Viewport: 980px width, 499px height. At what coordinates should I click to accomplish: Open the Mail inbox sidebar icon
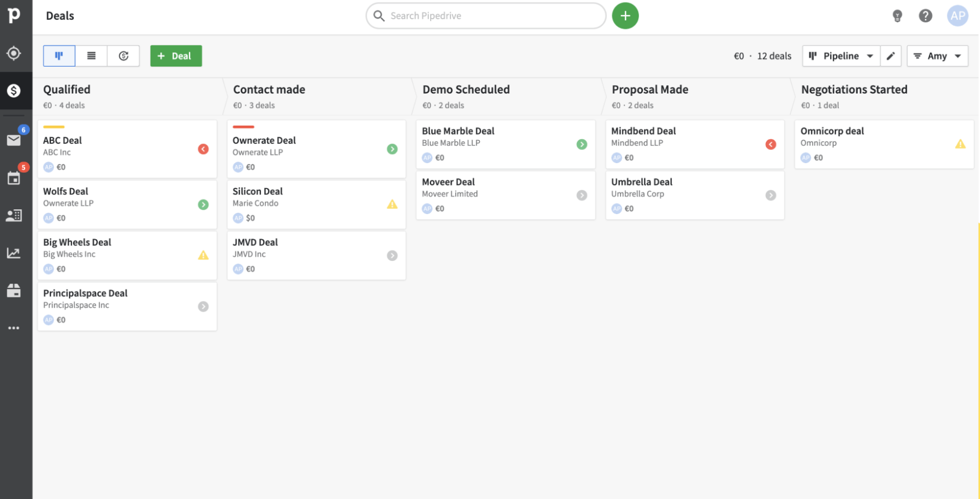point(14,140)
